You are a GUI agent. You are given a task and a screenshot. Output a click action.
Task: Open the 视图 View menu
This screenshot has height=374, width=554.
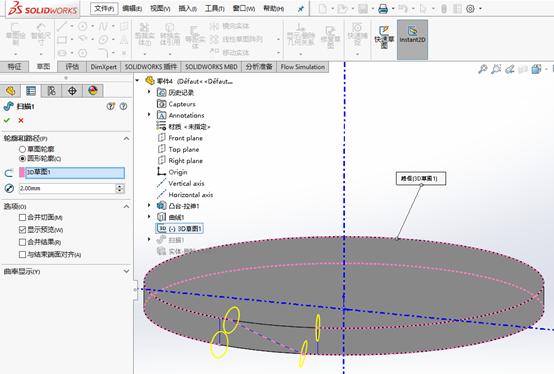160,8
